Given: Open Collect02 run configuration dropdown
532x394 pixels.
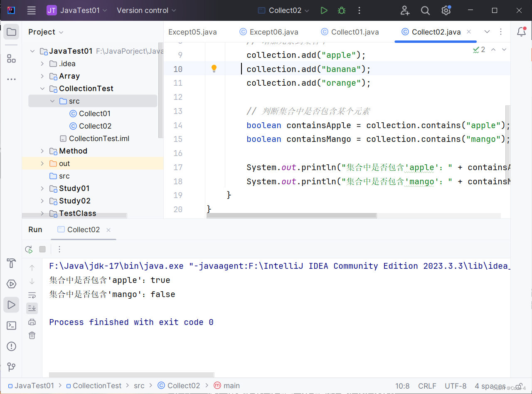Looking at the screenshot, I should point(283,10).
